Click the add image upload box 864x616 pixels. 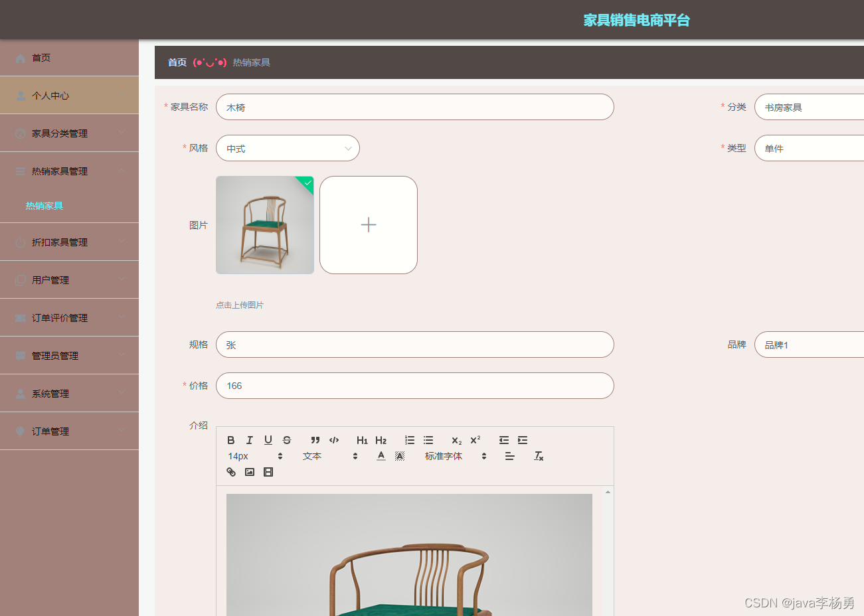click(369, 225)
